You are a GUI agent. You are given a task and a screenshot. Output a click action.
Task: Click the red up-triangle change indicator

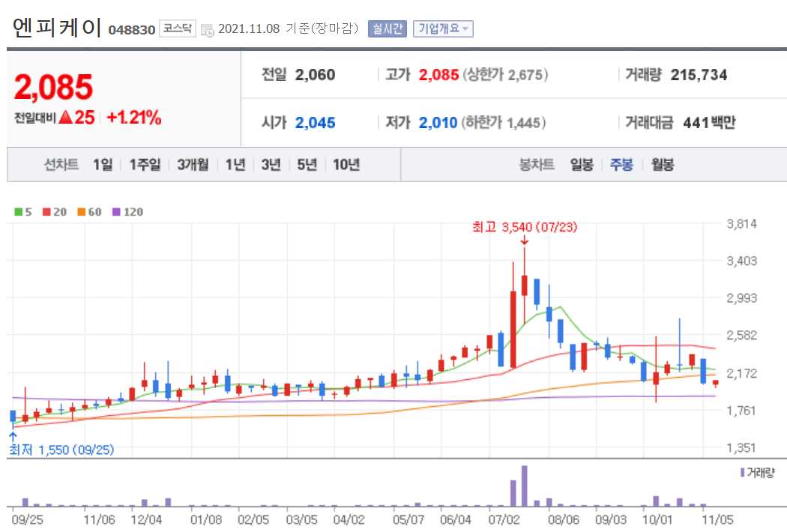tap(66, 118)
